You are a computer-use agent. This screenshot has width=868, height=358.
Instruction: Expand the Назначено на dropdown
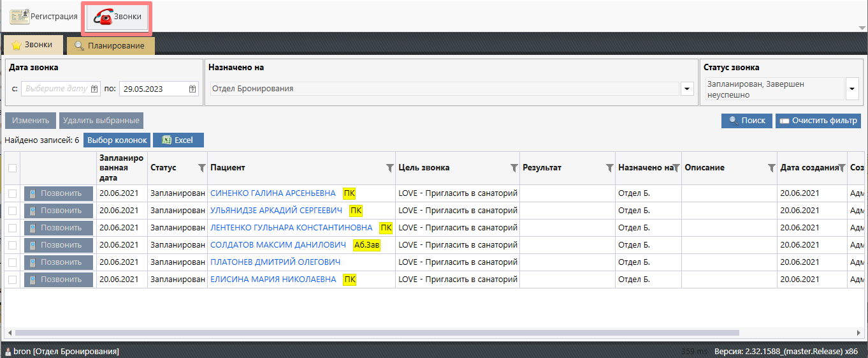[687, 89]
